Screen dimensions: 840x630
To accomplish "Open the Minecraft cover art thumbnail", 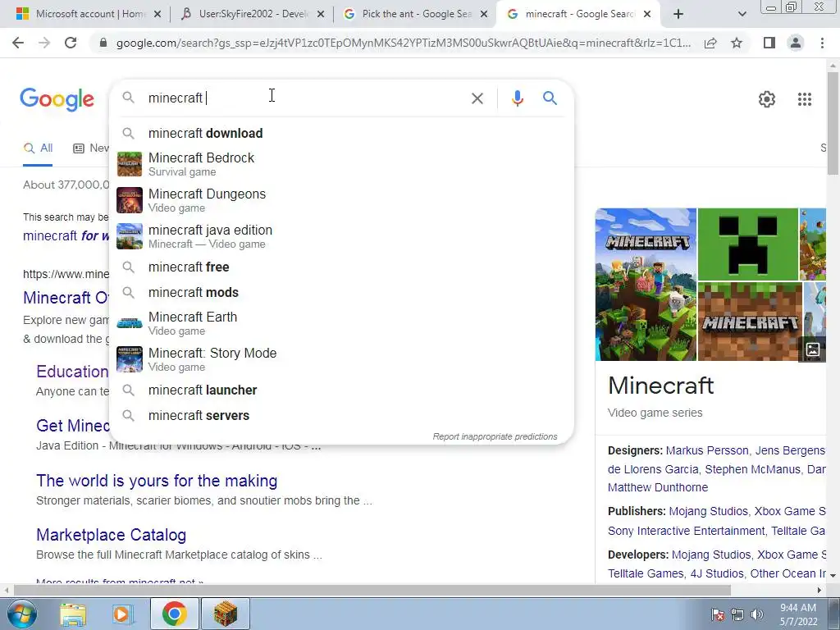I will [646, 285].
